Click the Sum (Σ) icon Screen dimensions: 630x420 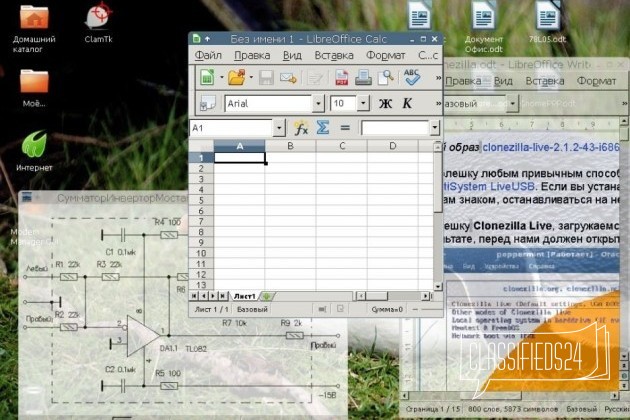tap(323, 128)
